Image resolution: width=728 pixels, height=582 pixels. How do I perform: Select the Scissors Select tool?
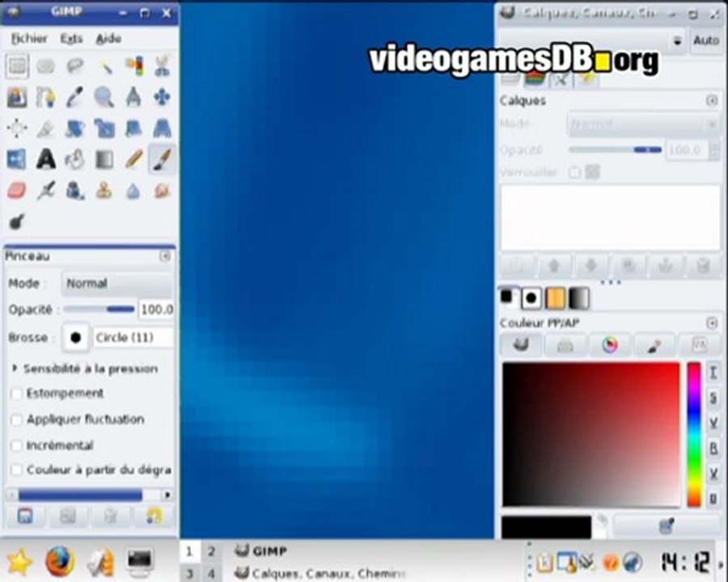click(x=162, y=66)
